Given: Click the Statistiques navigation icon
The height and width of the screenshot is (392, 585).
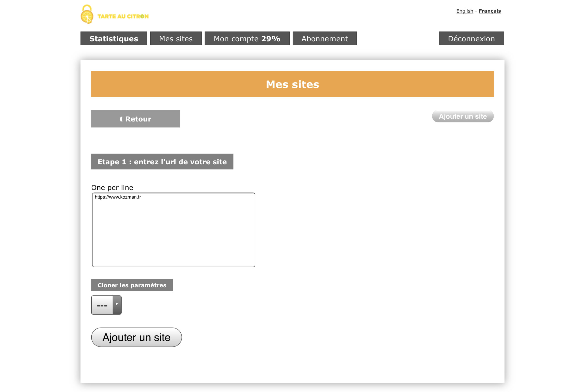Looking at the screenshot, I should click(114, 38).
